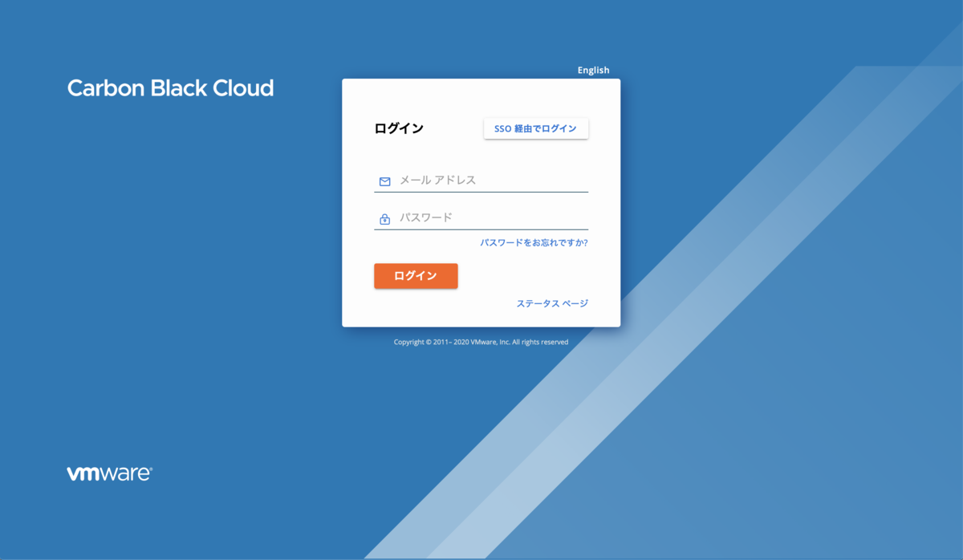963x560 pixels.
Task: Open the パスワードをお忘れですか? link
Action: (534, 242)
